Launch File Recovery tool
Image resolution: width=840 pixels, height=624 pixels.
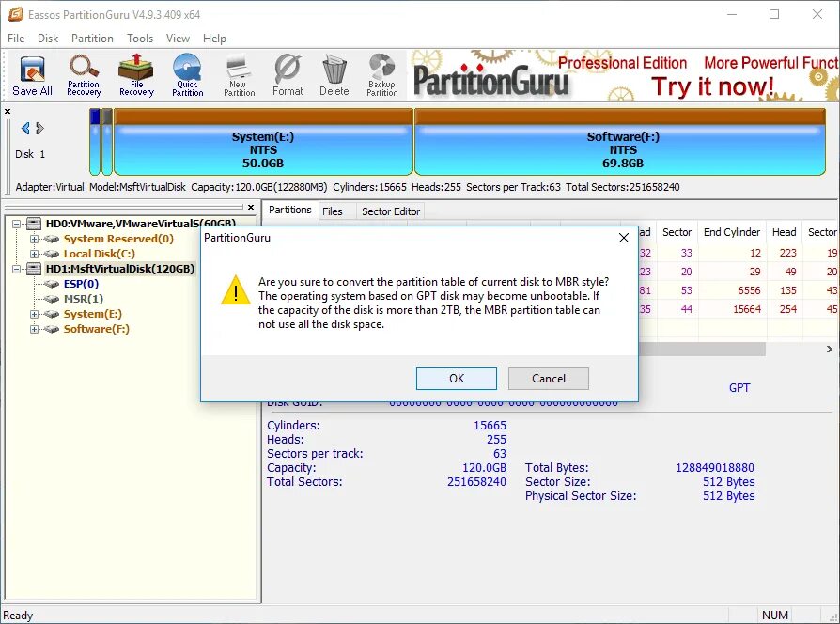click(x=136, y=75)
